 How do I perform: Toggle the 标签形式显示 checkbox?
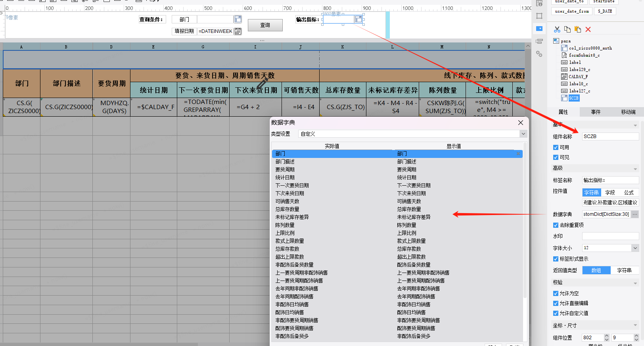pos(556,259)
